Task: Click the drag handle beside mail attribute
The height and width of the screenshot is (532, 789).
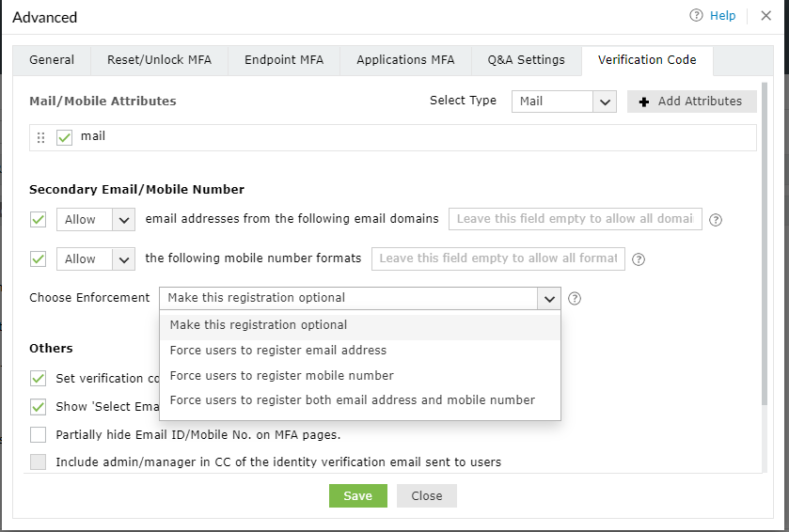Action: click(x=40, y=138)
